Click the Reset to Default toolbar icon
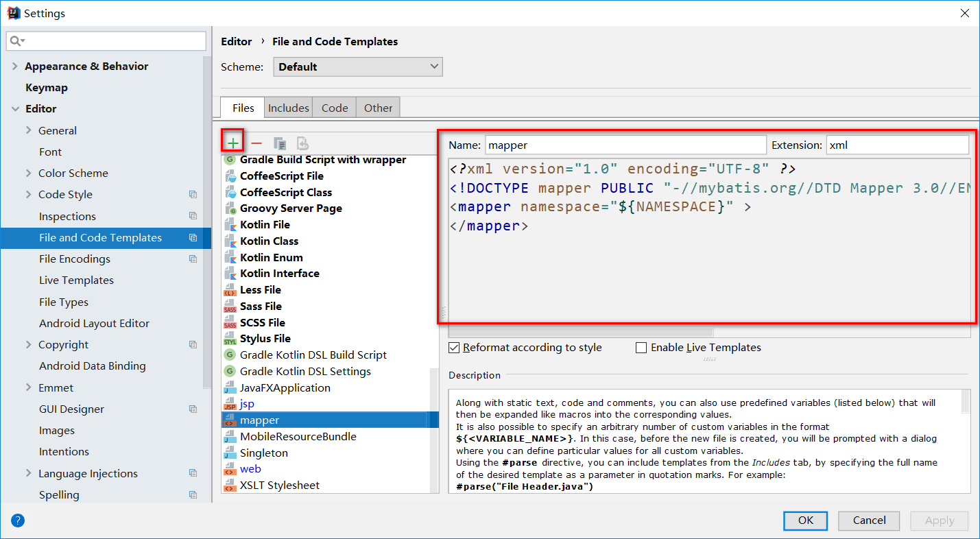Image resolution: width=980 pixels, height=539 pixels. pyautogui.click(x=302, y=143)
